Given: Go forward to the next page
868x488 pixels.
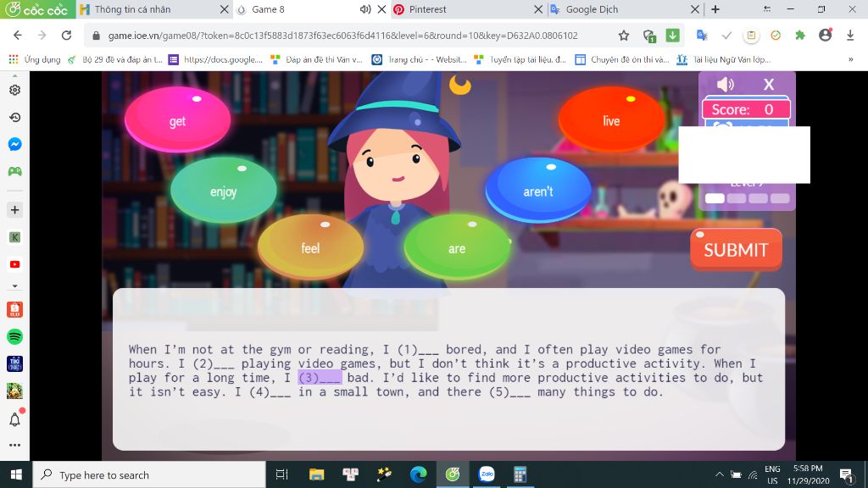Looking at the screenshot, I should (x=42, y=36).
